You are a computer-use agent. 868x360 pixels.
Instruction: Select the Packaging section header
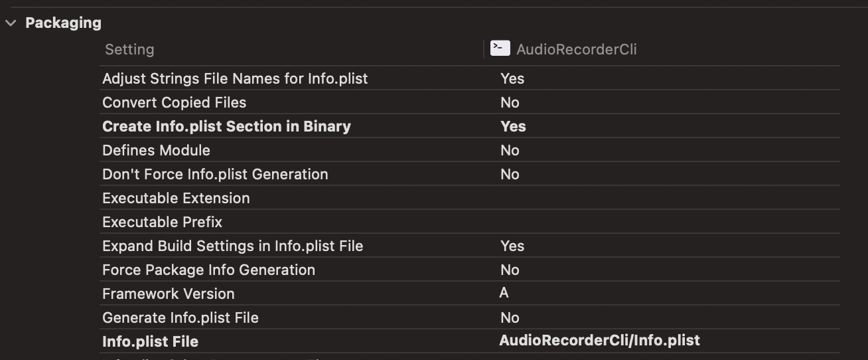[x=63, y=23]
